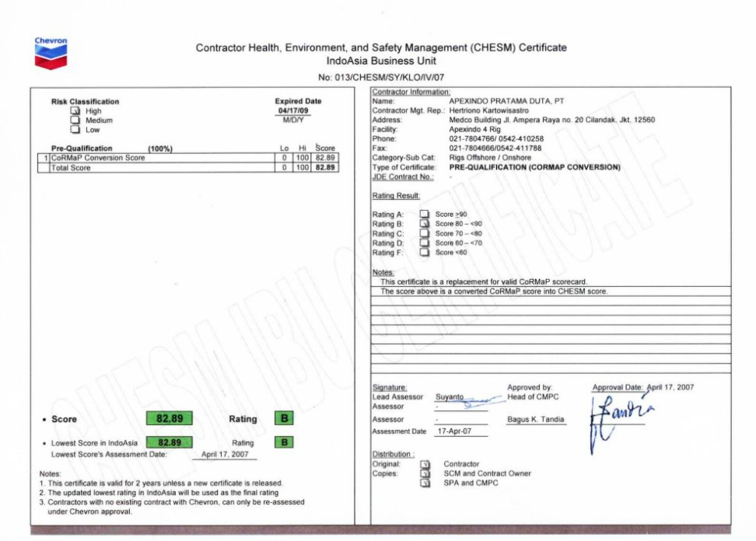
Task: Click the green Lowest Score in IndoAsia value
Action: tap(170, 442)
